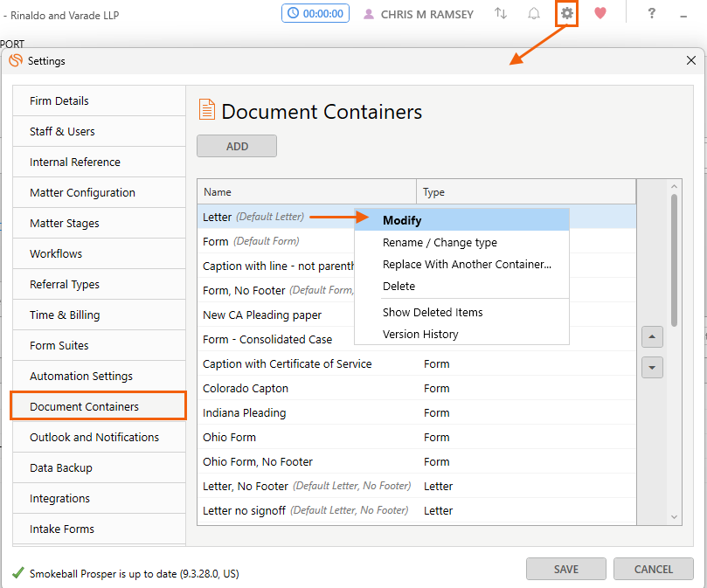Select Caption with Certificate of Service row
The width and height of the screenshot is (707, 588).
tap(417, 363)
